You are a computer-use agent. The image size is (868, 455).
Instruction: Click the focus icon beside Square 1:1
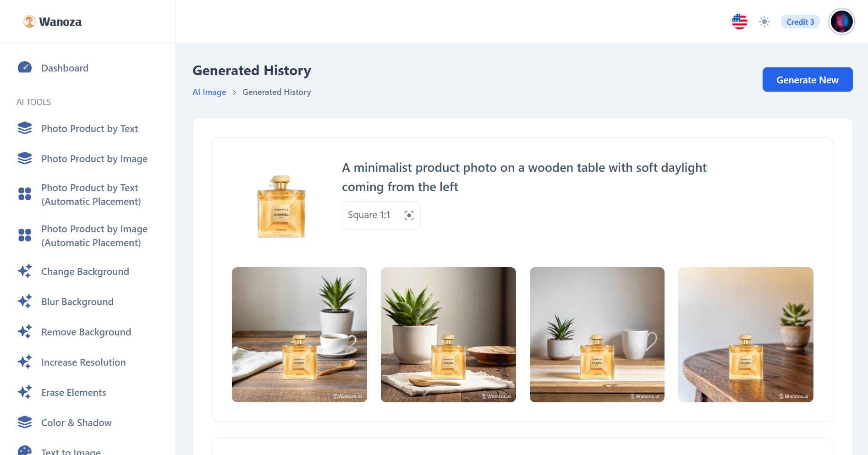[409, 215]
